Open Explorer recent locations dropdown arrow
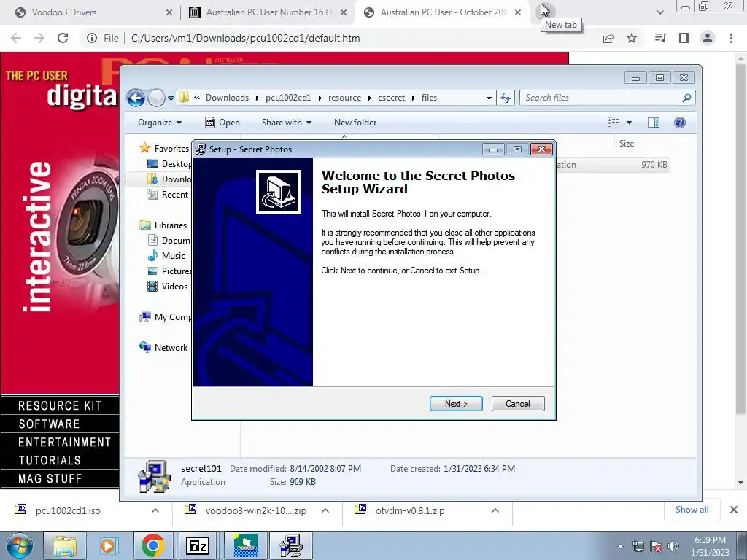The height and width of the screenshot is (560, 747). (171, 98)
